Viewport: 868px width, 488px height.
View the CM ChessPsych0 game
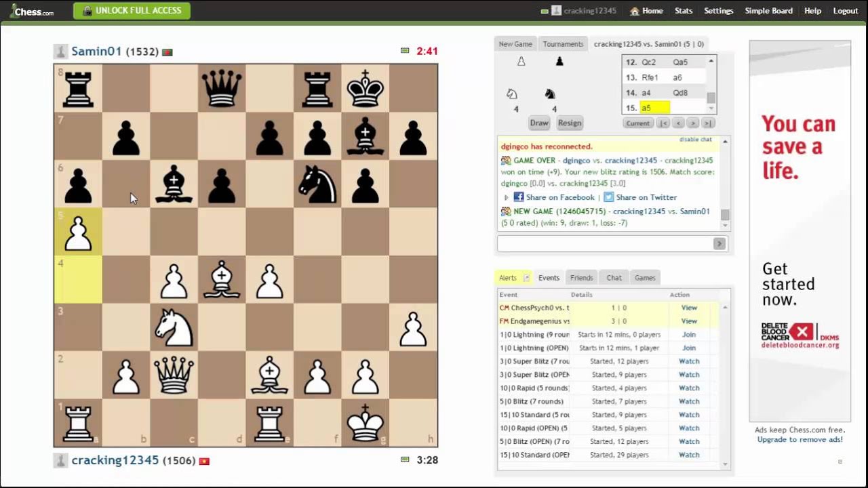(689, 308)
